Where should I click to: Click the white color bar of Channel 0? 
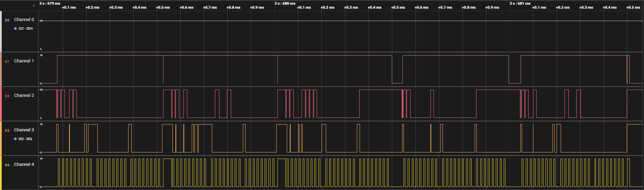(x=1, y=31)
